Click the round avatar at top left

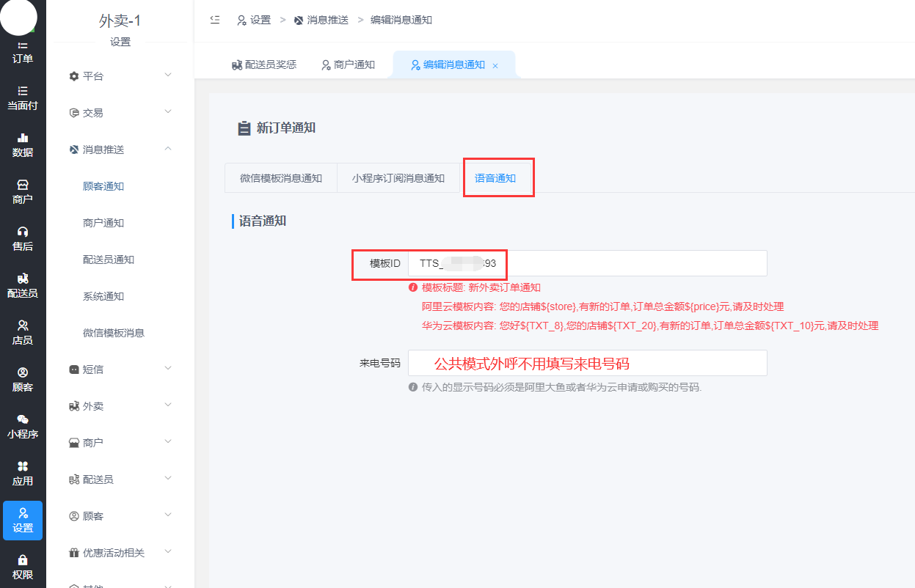18,18
